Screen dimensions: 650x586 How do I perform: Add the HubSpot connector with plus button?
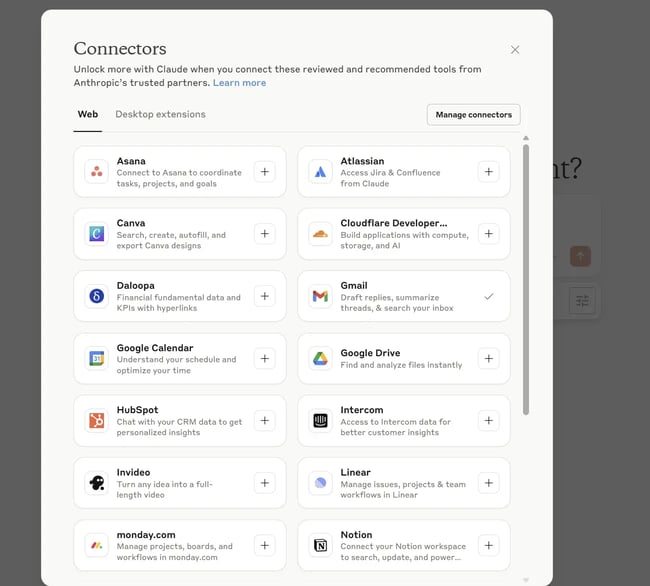point(265,421)
